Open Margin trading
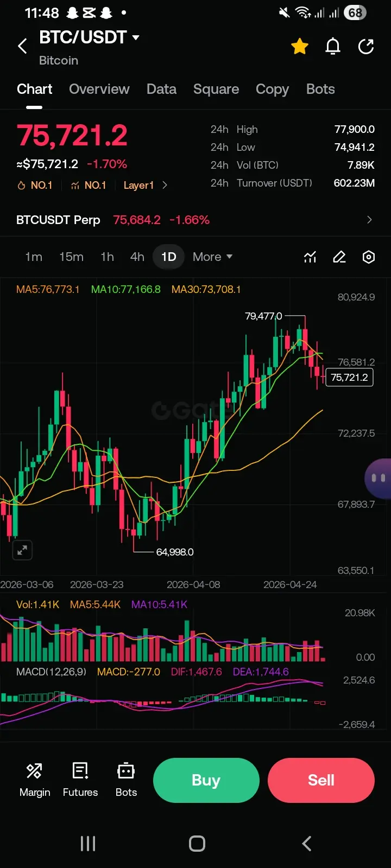This screenshot has width=391, height=868. (35, 780)
